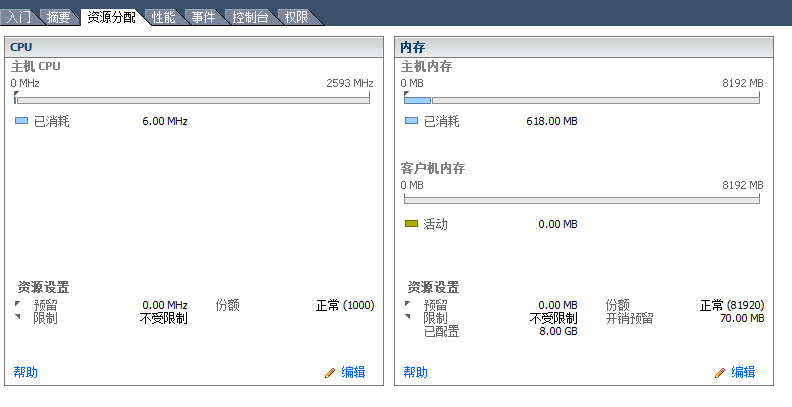Click the CPU panel header title
The image size is (792, 407).
click(x=21, y=47)
